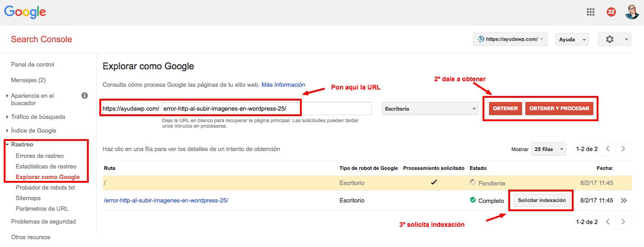Image resolution: width=644 pixels, height=247 pixels.
Task: Click the Estado column header
Action: pos(478,168)
